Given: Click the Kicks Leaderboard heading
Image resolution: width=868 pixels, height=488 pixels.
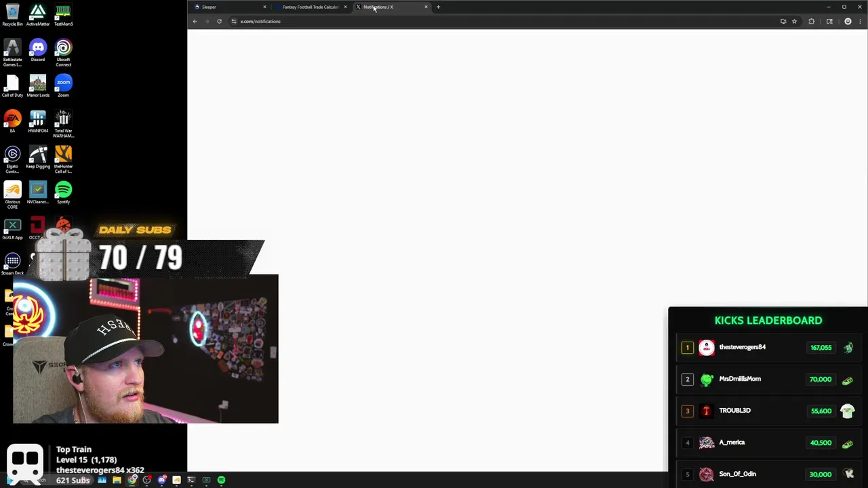Looking at the screenshot, I should click(768, 321).
